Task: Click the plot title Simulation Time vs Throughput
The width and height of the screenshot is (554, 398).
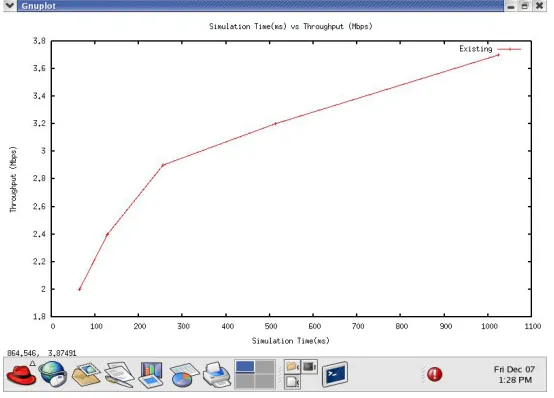Action: click(290, 26)
